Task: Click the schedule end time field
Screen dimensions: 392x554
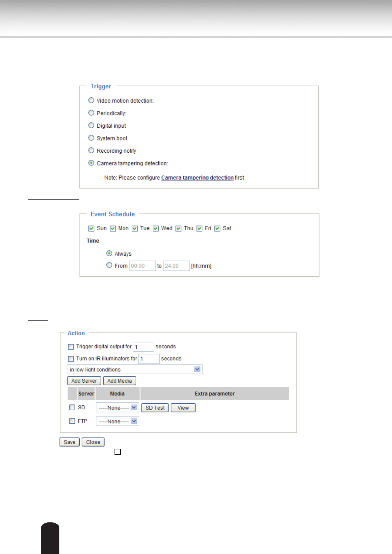Action: click(176, 266)
